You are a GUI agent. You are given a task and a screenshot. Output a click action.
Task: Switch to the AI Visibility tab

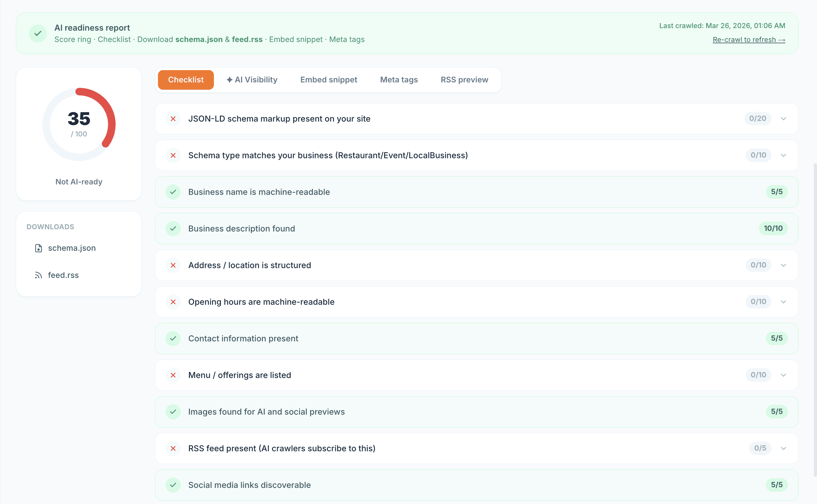point(252,80)
